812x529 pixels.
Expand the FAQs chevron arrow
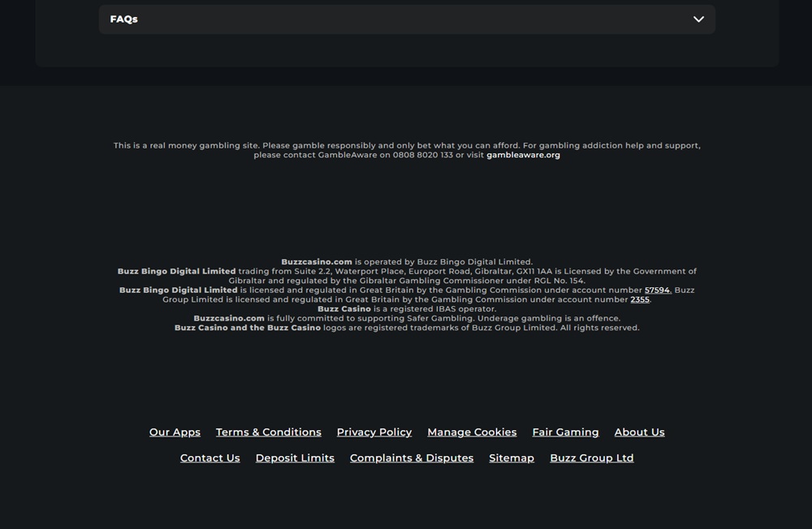point(698,19)
